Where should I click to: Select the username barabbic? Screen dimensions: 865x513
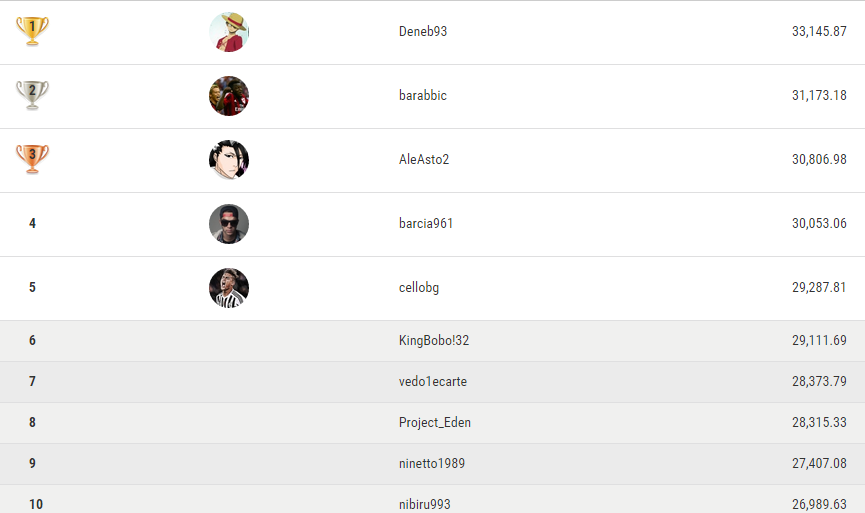click(423, 95)
